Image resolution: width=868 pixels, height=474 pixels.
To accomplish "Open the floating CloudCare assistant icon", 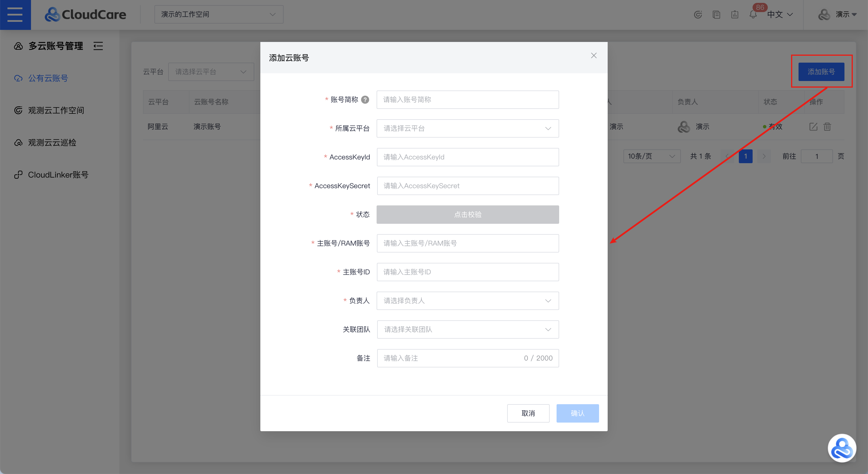I will coord(842,448).
